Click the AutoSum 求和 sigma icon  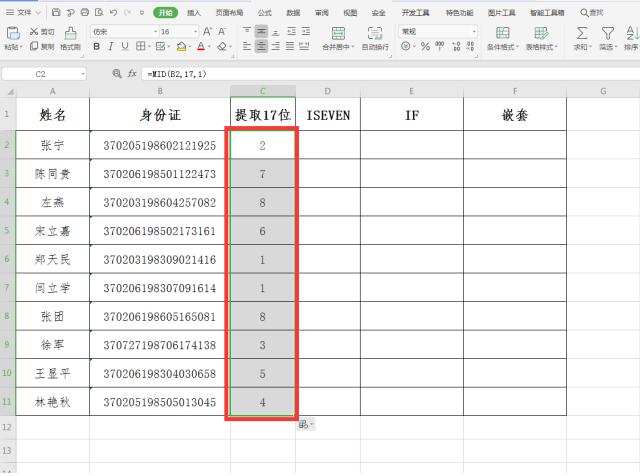tap(582, 33)
